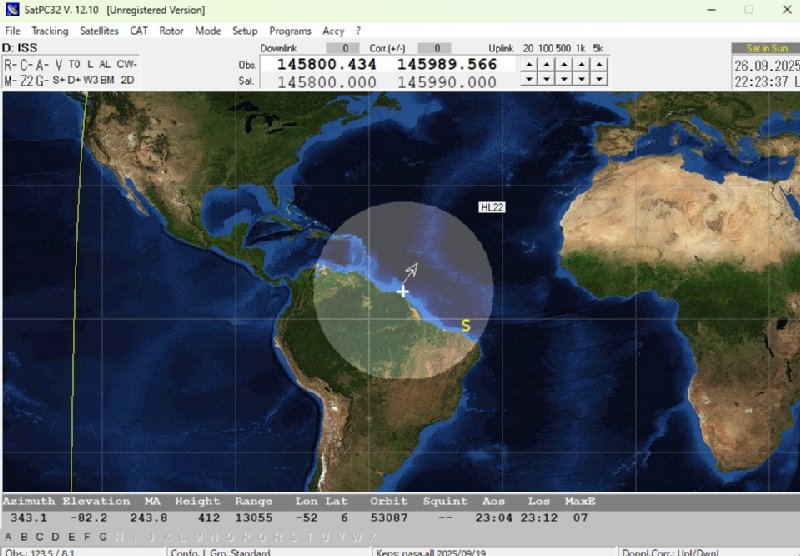
Task: Toggle the CW- mode option
Action: point(127,64)
